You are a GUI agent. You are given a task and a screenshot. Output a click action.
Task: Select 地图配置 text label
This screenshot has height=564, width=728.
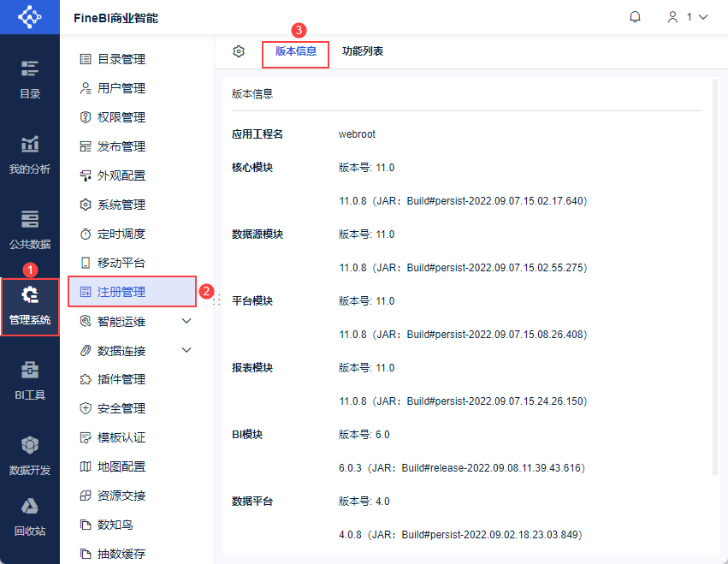tap(121, 466)
